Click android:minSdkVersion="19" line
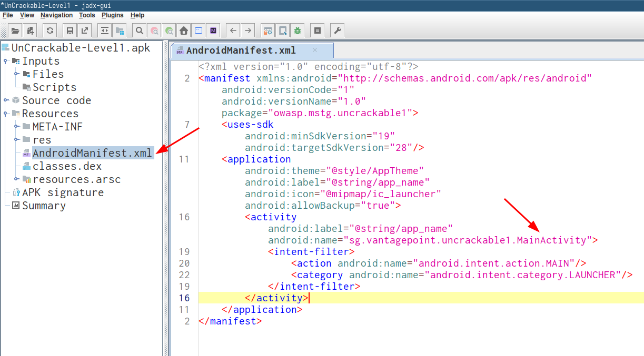The image size is (644, 356). coord(320,136)
